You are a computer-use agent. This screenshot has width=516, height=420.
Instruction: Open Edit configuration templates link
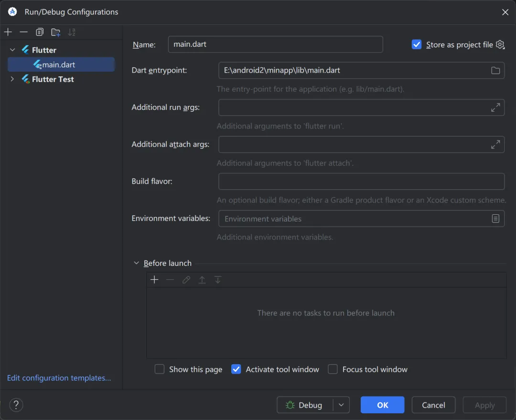pyautogui.click(x=59, y=378)
